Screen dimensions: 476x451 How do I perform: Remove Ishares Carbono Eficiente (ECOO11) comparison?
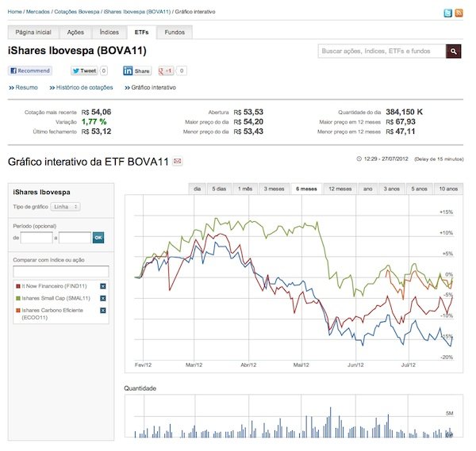point(103,310)
